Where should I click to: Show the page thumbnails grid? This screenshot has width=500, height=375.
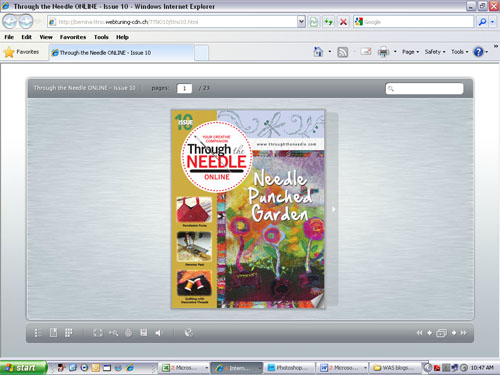(x=68, y=333)
